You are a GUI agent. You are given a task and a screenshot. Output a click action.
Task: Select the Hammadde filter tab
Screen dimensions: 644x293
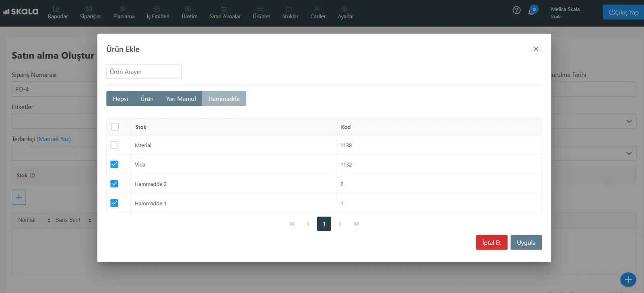(224, 99)
